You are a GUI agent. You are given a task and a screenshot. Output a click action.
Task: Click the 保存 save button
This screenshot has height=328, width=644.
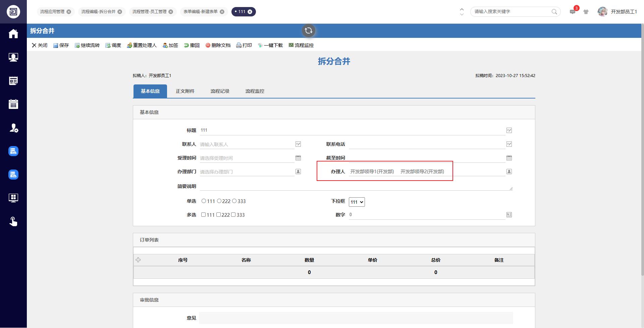coord(61,45)
